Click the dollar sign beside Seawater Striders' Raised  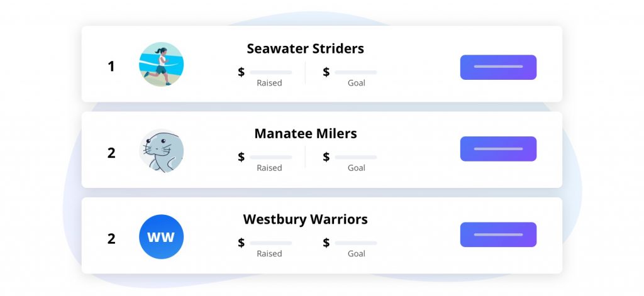tap(241, 72)
